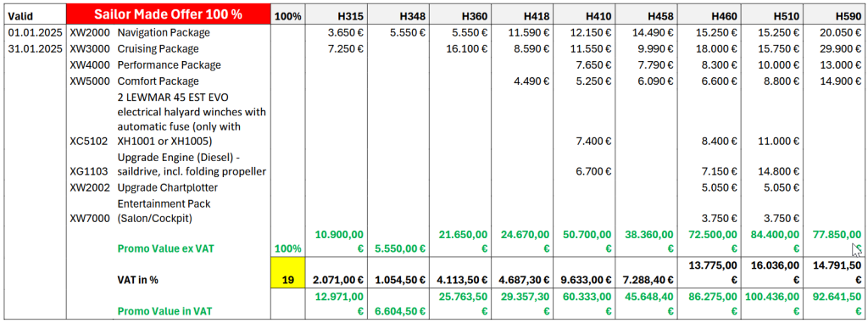Click the 'VAT in %' label
The image size is (868, 323).
point(138,281)
